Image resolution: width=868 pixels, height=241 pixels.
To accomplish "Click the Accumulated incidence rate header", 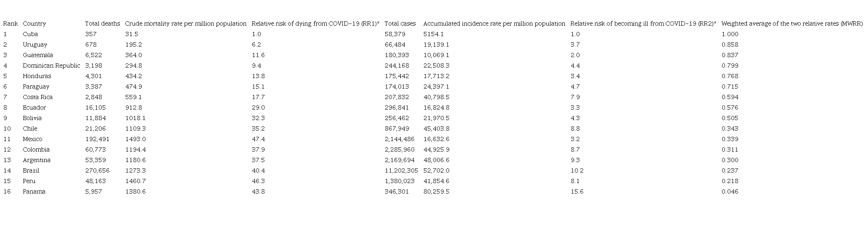I will click(x=494, y=24).
